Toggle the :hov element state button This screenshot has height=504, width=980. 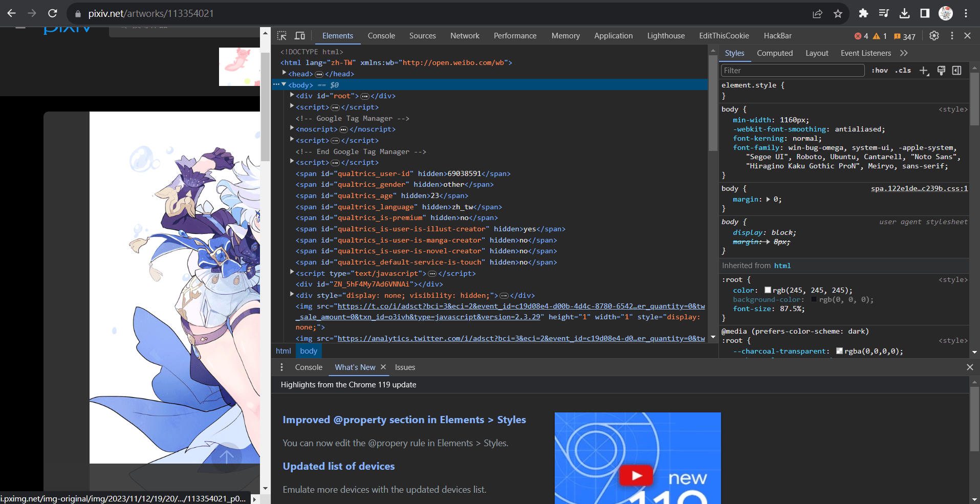pos(880,71)
